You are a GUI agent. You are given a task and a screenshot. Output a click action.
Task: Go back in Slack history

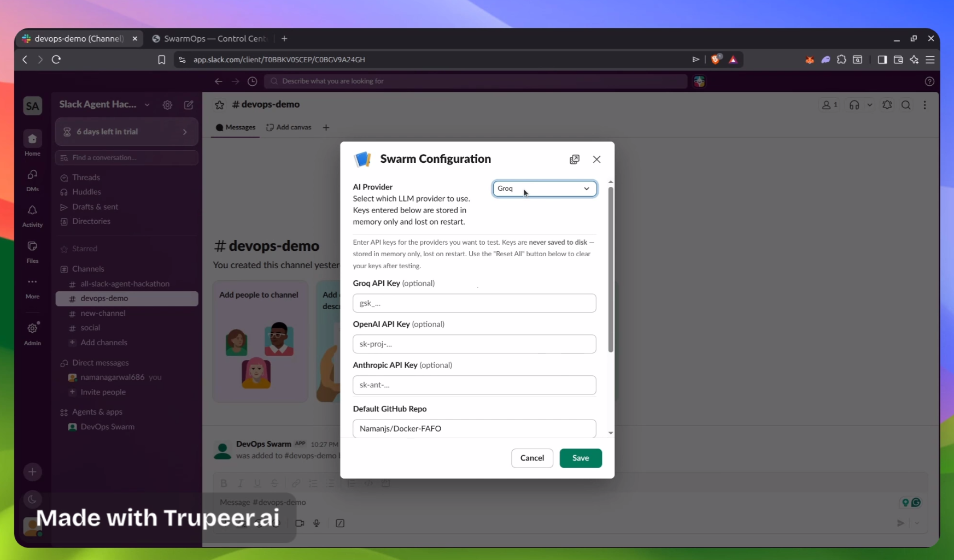(x=219, y=81)
